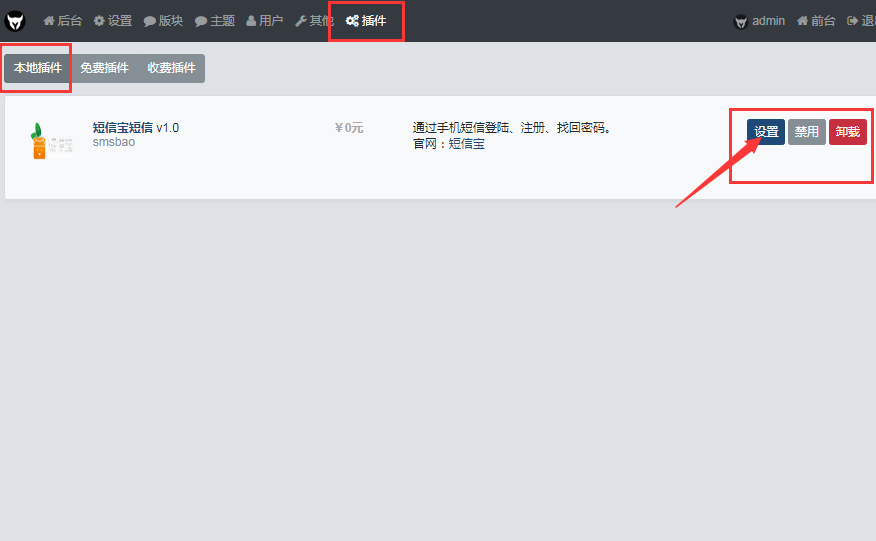Switch to the 免费插件 tab
This screenshot has width=876, height=541.
105,68
